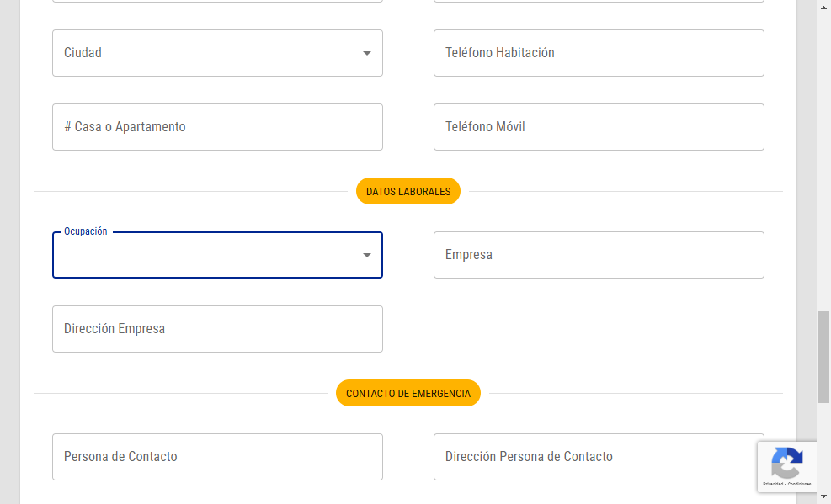Select the Persona de Contacto field
This screenshot has width=831, height=504.
tap(217, 457)
